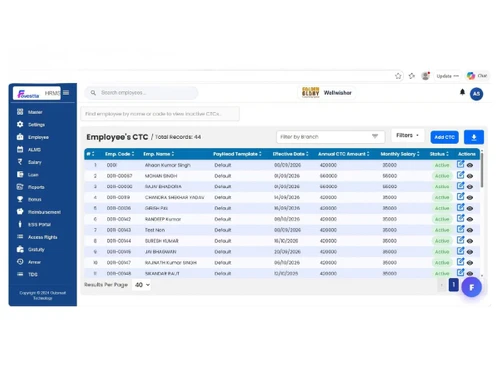The width and height of the screenshot is (500, 375).
Task: Edit CTC for SURESH KUMAR
Action: point(460,240)
